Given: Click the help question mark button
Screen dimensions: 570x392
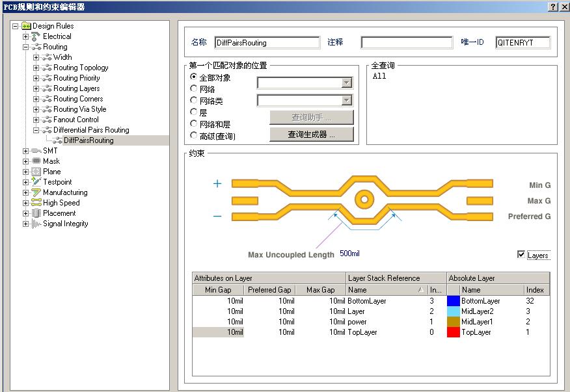Looking at the screenshot, I should coord(552,7).
